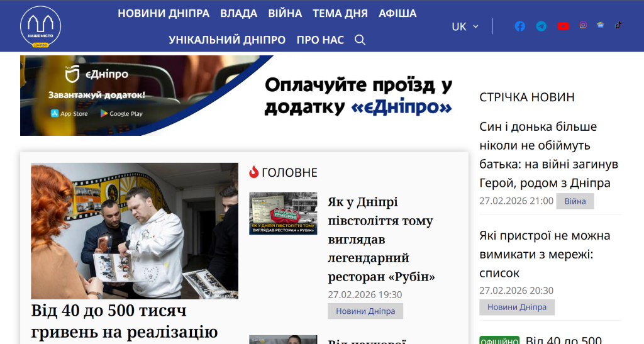
Task: Open article about ресторан «Рубін»
Action: (x=381, y=240)
